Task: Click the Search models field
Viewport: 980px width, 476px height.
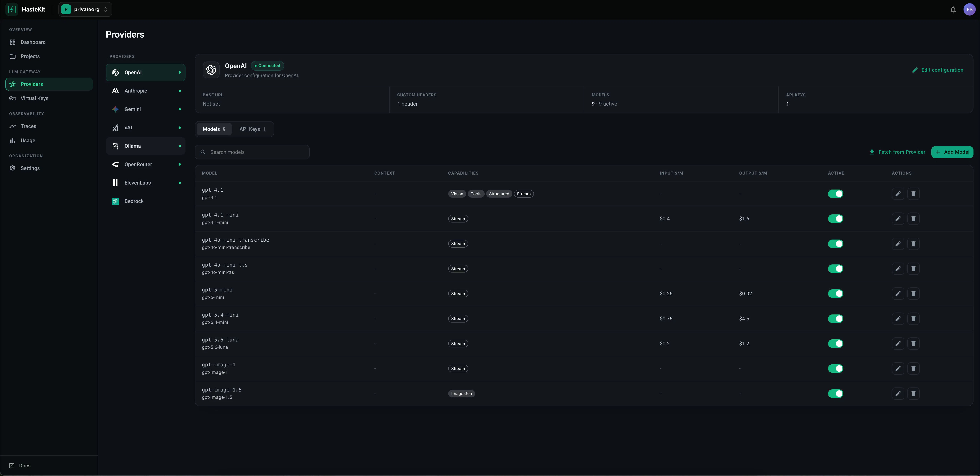Action: 252,152
